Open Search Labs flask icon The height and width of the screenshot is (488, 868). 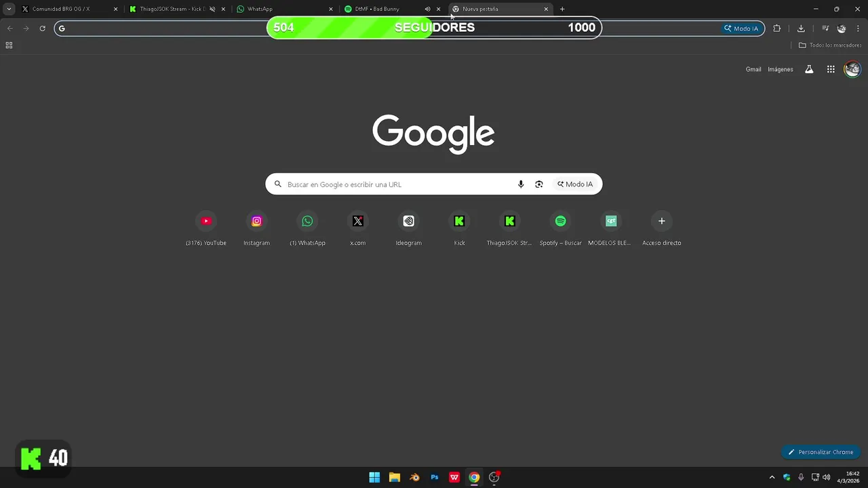(809, 69)
